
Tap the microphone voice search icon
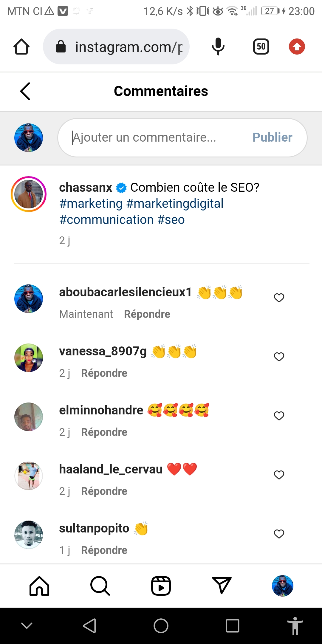coord(218,47)
